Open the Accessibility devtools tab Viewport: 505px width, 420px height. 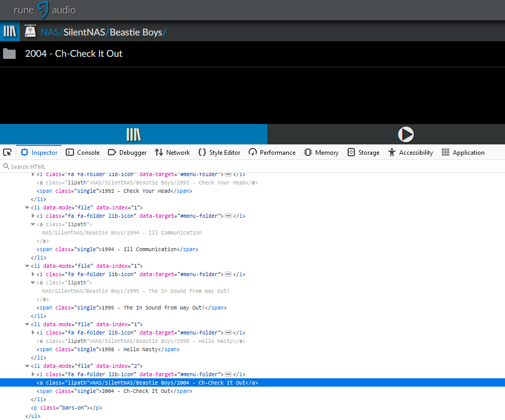tap(411, 152)
